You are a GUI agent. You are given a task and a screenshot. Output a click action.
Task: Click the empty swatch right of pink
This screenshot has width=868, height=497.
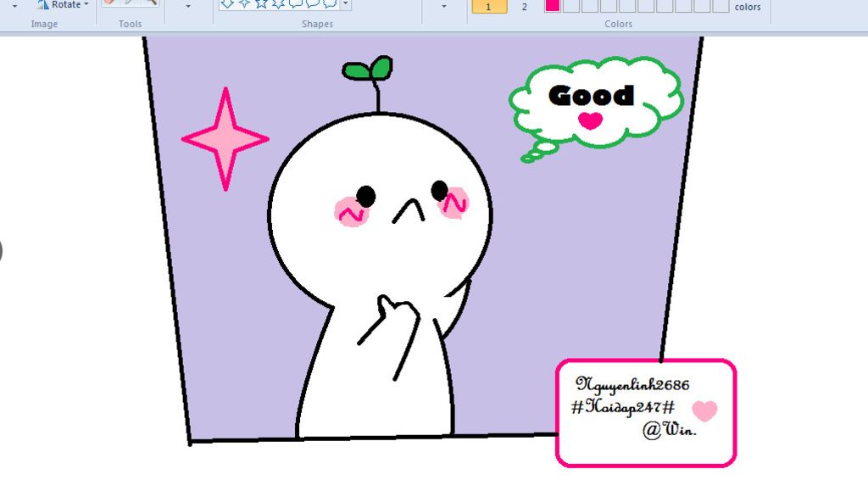coord(571,6)
